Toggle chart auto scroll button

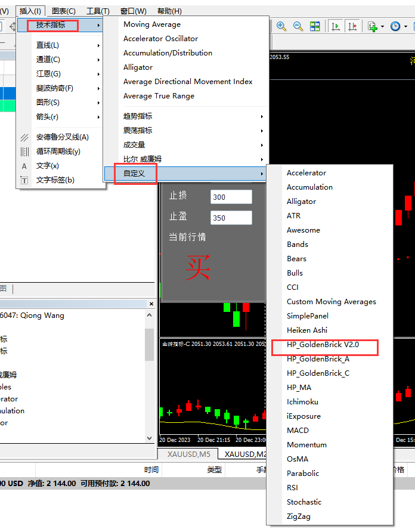(336, 26)
